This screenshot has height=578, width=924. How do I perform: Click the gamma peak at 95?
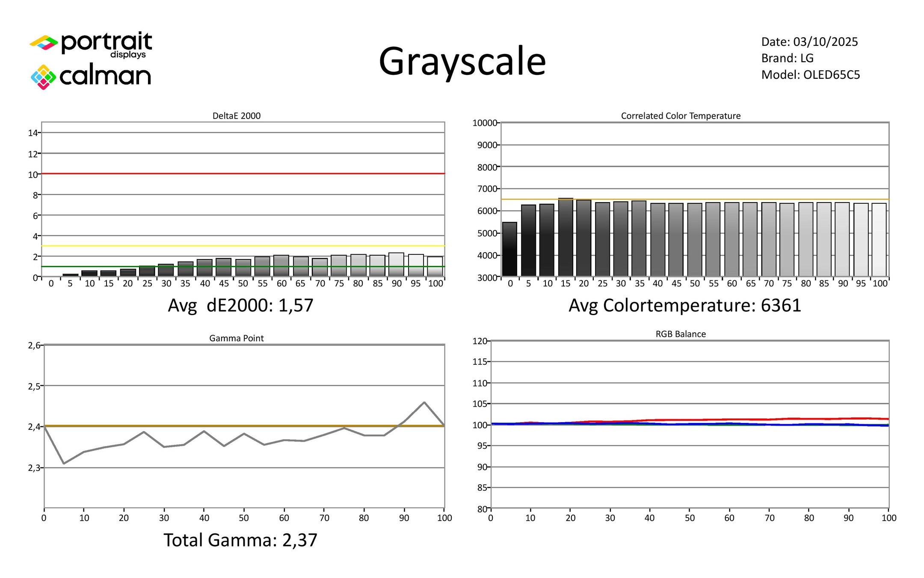click(424, 402)
